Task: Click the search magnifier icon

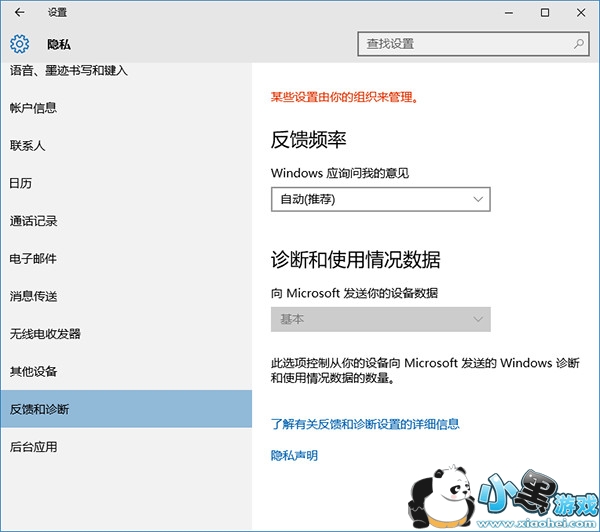Action: tap(579, 44)
